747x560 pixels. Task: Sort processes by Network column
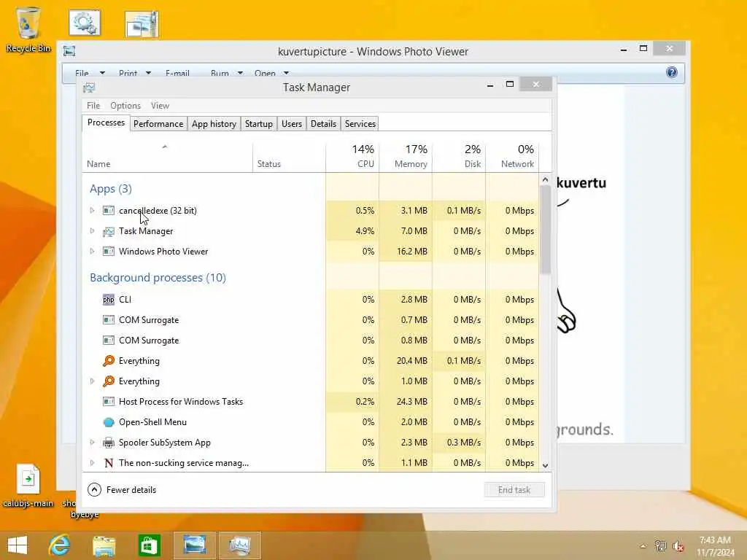click(513, 157)
